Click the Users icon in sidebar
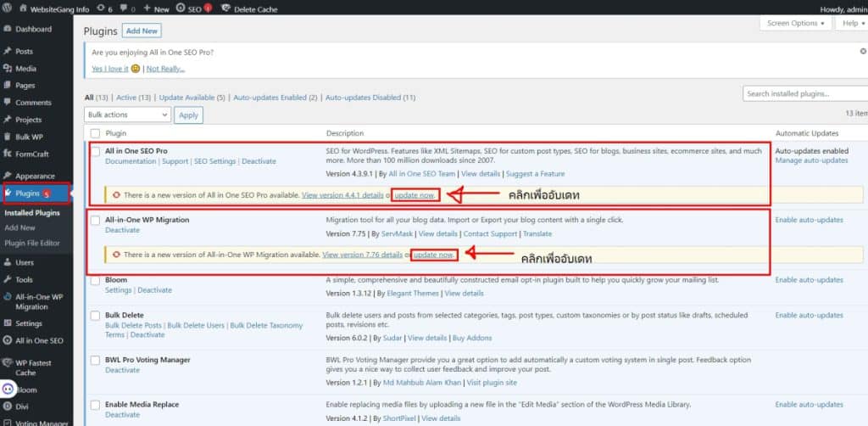The width and height of the screenshot is (868, 426). pyautogui.click(x=7, y=262)
